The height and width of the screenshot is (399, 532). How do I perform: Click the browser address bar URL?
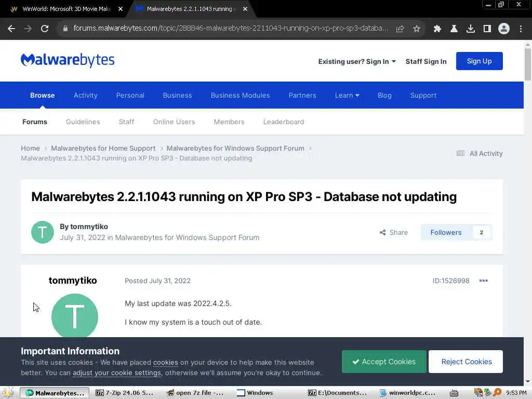(231, 28)
